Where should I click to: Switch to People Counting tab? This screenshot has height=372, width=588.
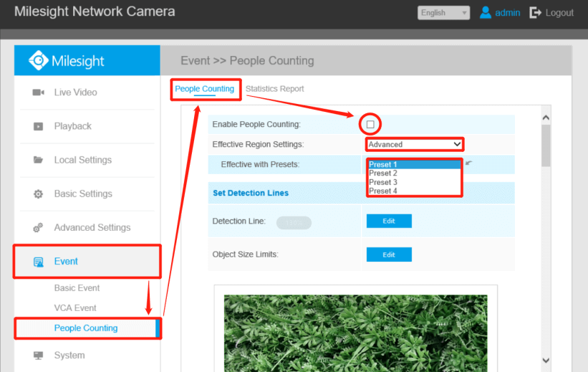pos(204,89)
